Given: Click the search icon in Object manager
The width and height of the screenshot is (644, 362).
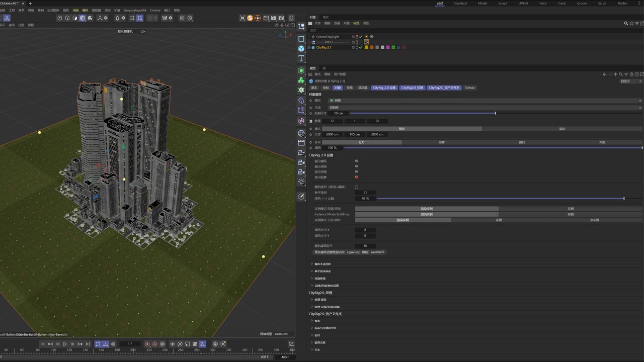Looking at the screenshot, I should 626,23.
